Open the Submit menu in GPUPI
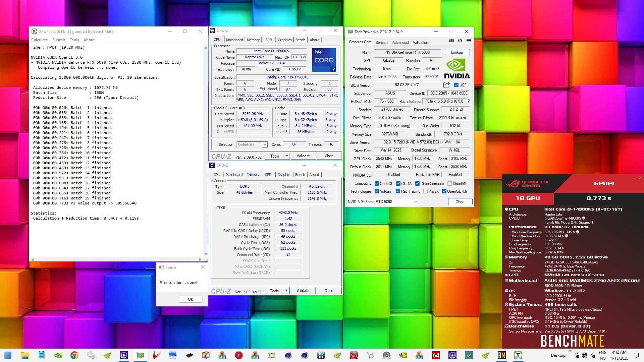644x362 pixels. pyautogui.click(x=59, y=40)
